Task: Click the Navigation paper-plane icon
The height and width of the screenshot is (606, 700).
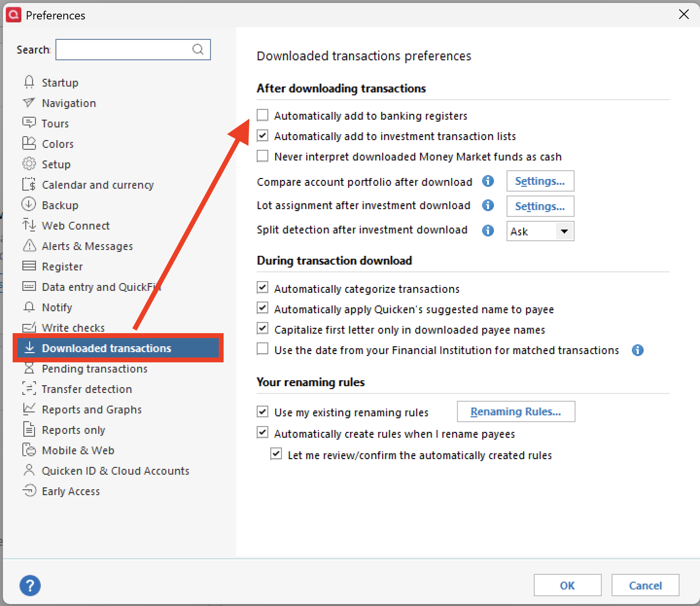Action: (29, 103)
